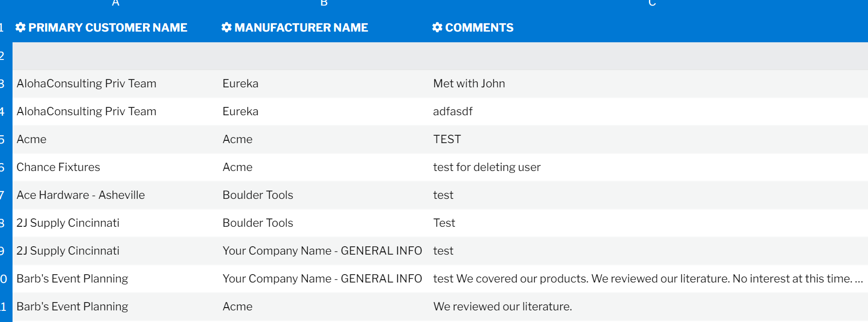Image resolution: width=868 pixels, height=322 pixels.
Task: Select the 'We reviewed our literature.' comment cell
Action: (502, 307)
